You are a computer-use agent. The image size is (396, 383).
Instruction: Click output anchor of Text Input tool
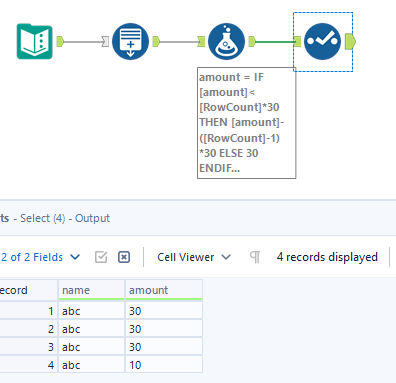click(60, 41)
